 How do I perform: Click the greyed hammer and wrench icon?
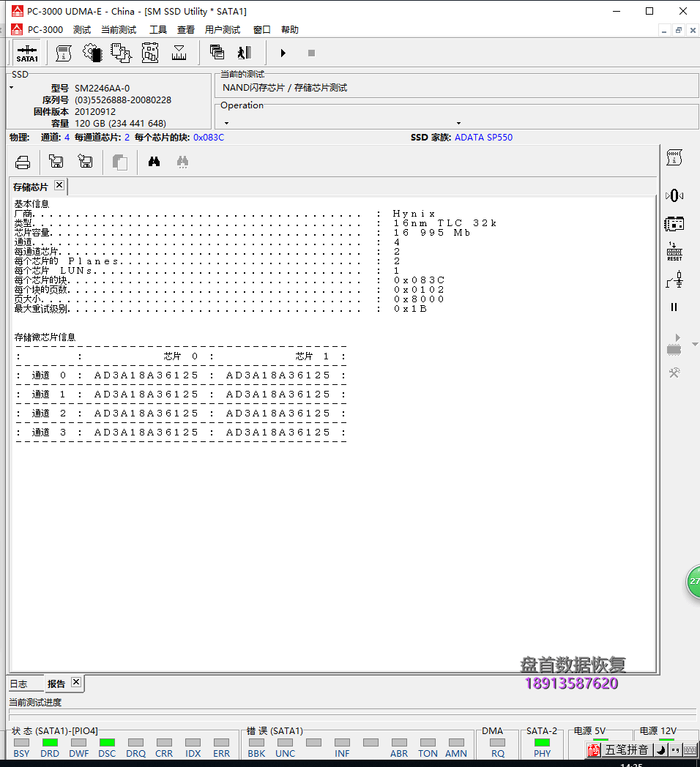click(674, 373)
